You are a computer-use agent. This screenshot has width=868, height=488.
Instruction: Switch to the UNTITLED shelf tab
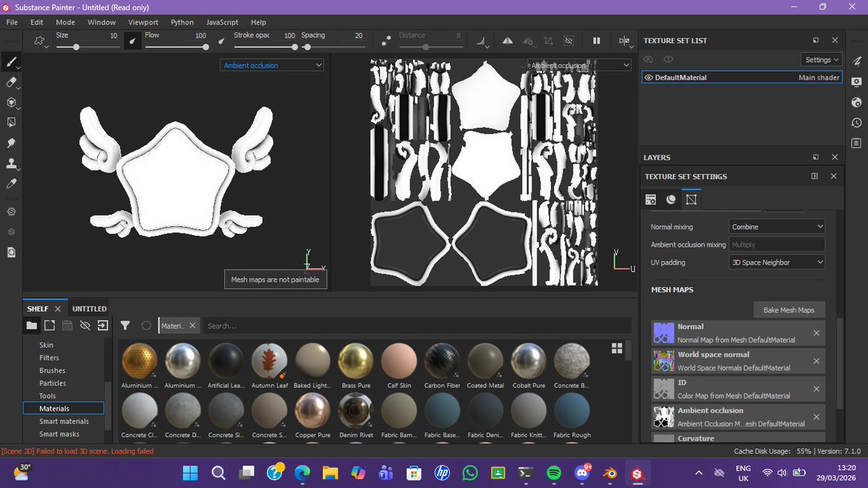tap(90, 309)
